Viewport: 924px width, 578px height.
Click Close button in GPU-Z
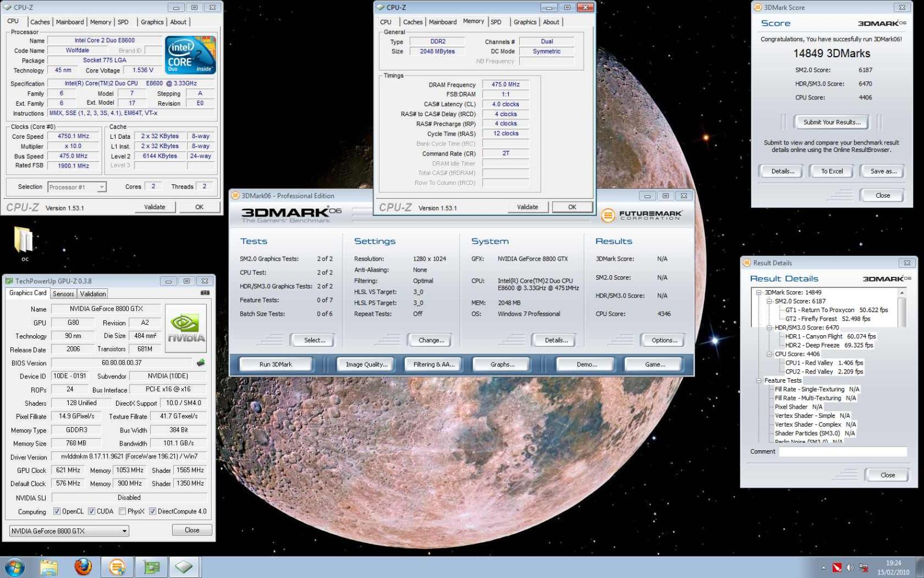192,530
